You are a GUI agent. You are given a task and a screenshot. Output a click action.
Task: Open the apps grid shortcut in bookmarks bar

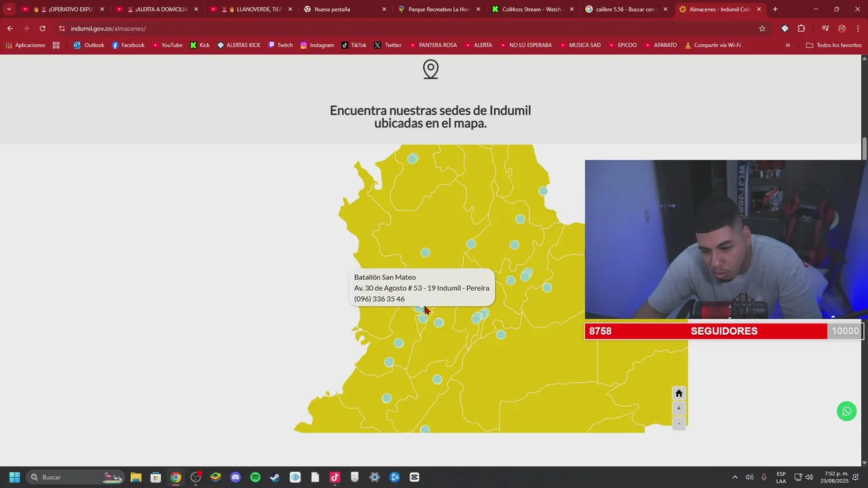click(56, 45)
